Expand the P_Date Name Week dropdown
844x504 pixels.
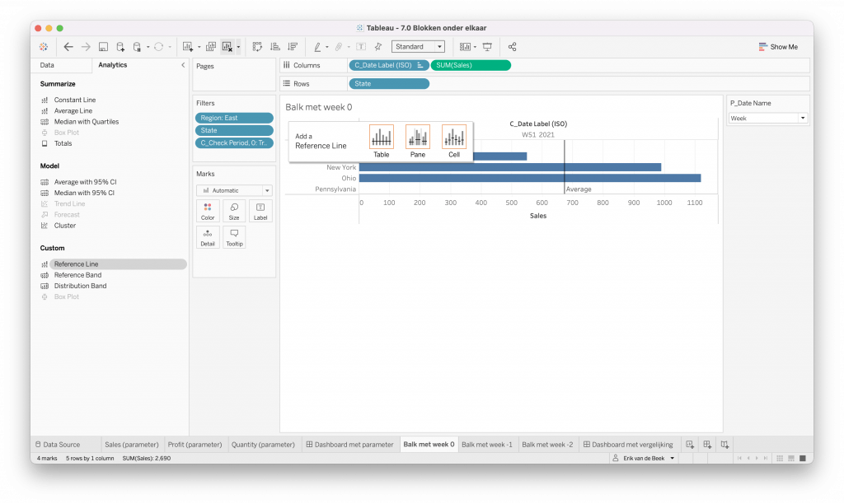pos(767,119)
